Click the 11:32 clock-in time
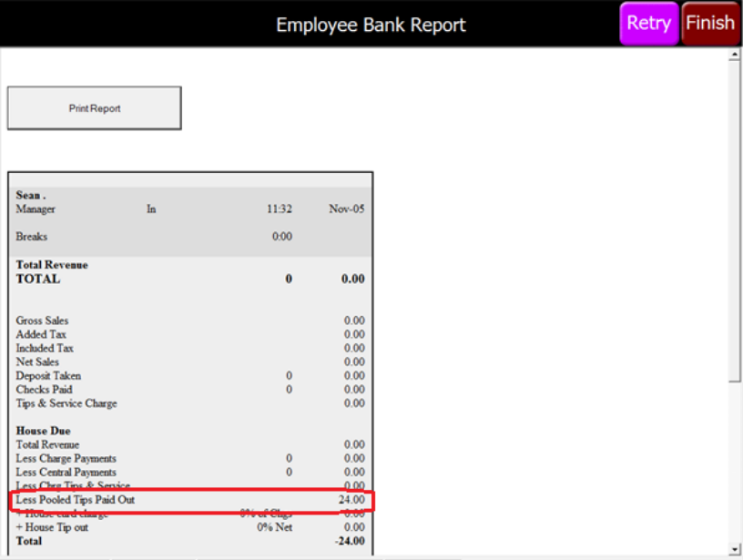The image size is (743, 560). [279, 209]
